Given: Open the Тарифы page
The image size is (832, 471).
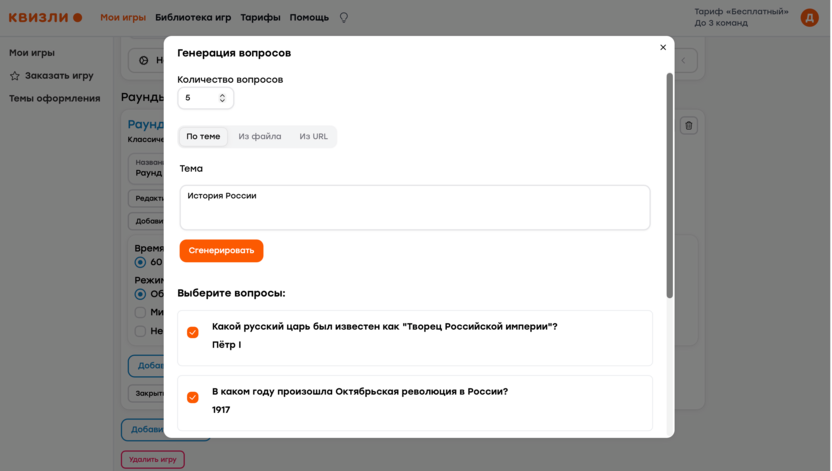Looking at the screenshot, I should [260, 18].
